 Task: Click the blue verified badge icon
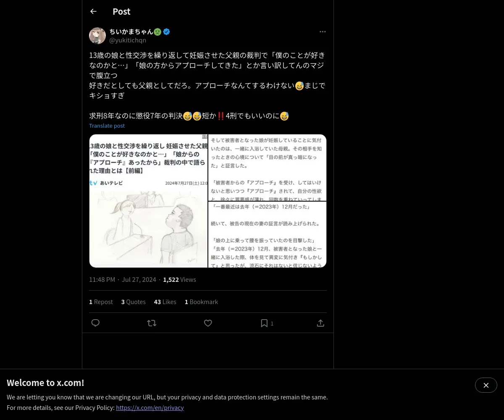tap(166, 31)
